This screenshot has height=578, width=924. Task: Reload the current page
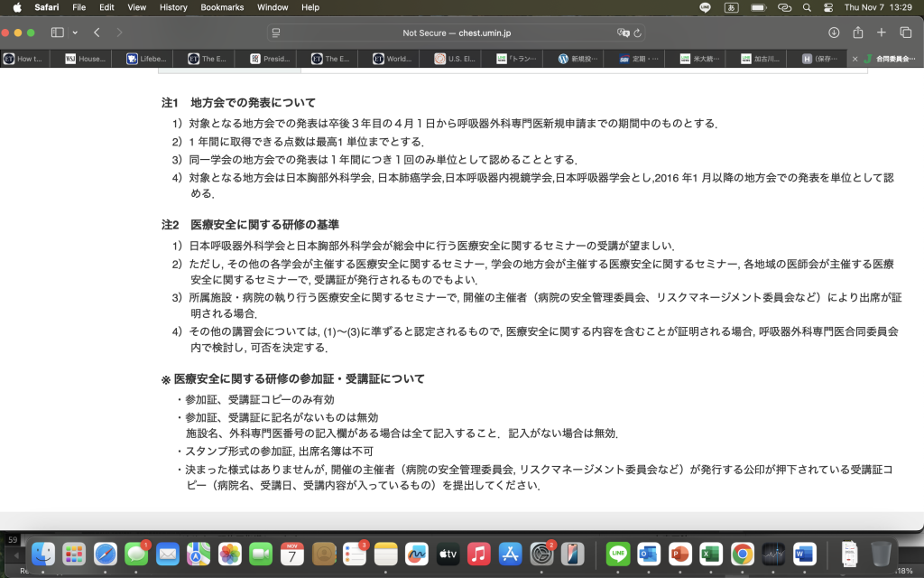(637, 33)
